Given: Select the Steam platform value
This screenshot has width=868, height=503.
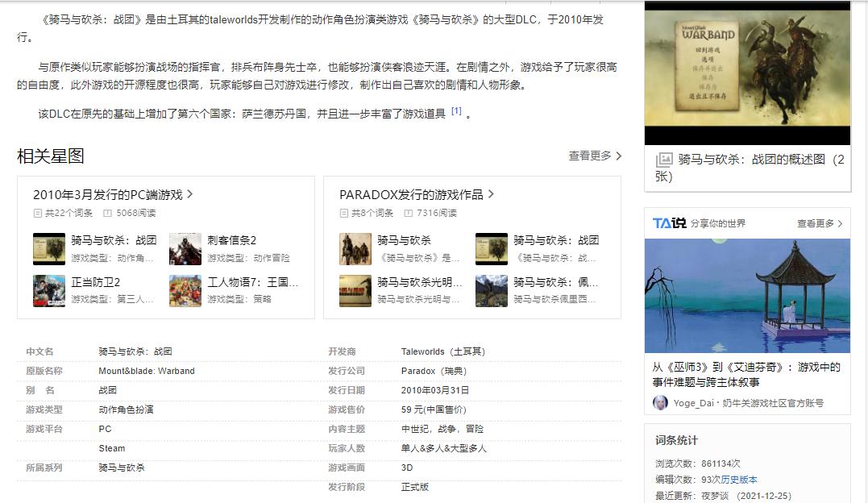Looking at the screenshot, I should [112, 449].
